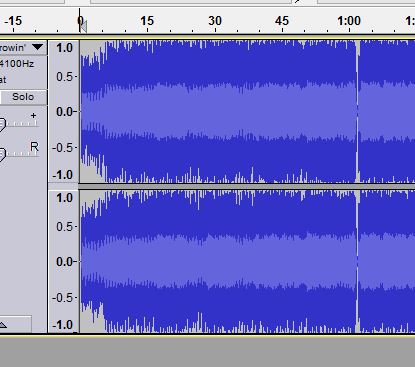The width and height of the screenshot is (415, 367).
Task: Click the clip split line in upper channel
Action: 358,111
